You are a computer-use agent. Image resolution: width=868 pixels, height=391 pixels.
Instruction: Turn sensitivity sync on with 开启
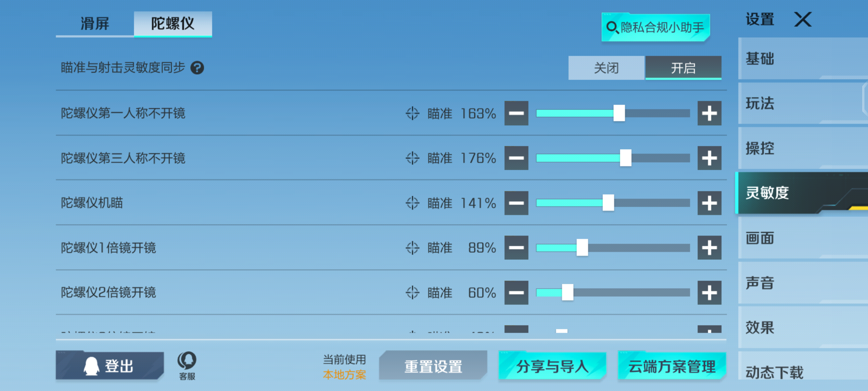(x=683, y=68)
